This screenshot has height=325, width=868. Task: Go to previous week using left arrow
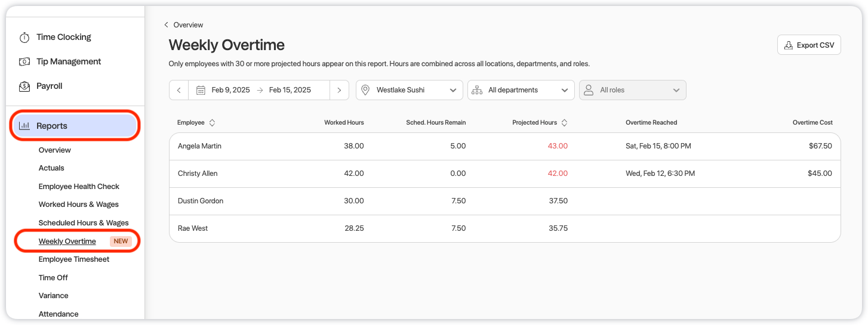pos(178,90)
